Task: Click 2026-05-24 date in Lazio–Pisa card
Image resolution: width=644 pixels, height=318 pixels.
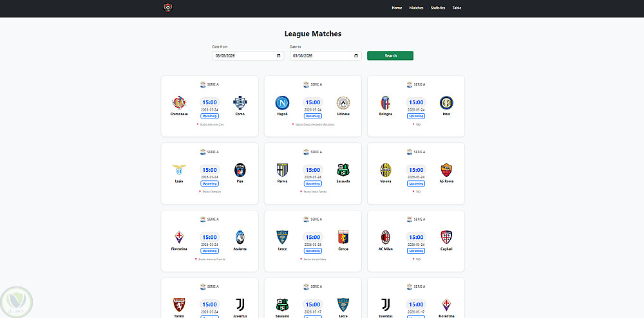Action: [x=209, y=177]
